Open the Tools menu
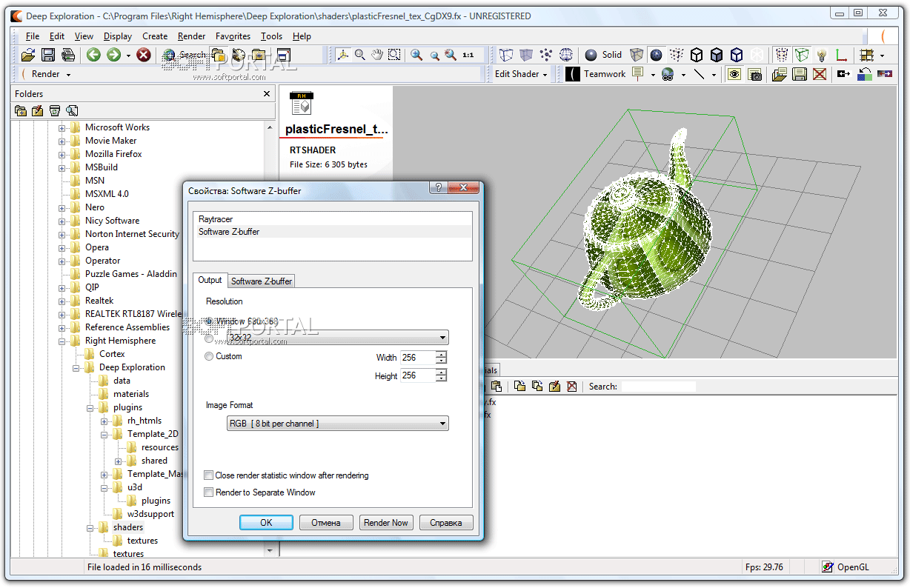910x588 pixels. tap(271, 36)
